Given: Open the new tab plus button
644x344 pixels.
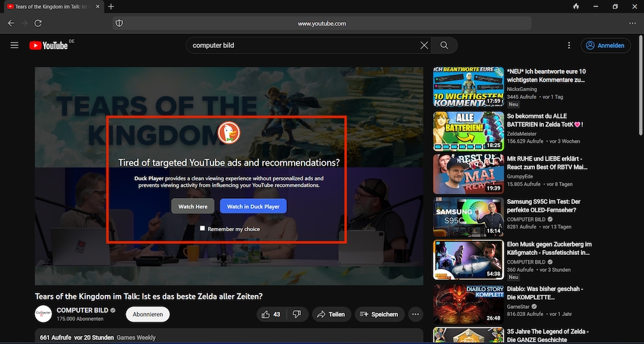Looking at the screenshot, I should (x=111, y=6).
